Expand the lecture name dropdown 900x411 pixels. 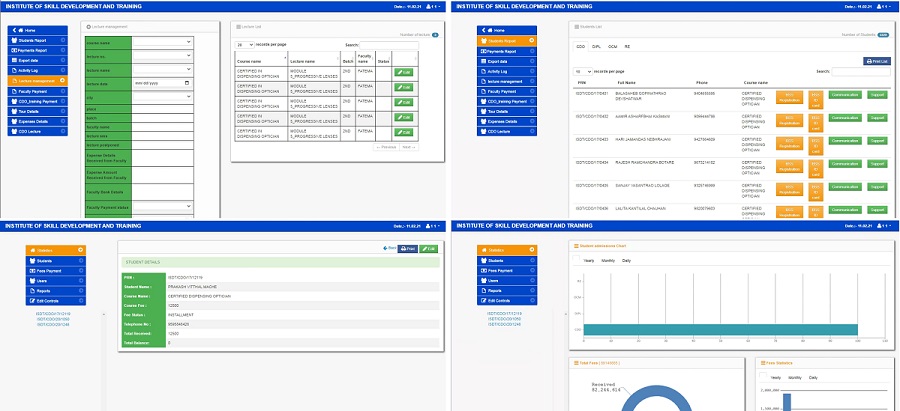[163, 69]
